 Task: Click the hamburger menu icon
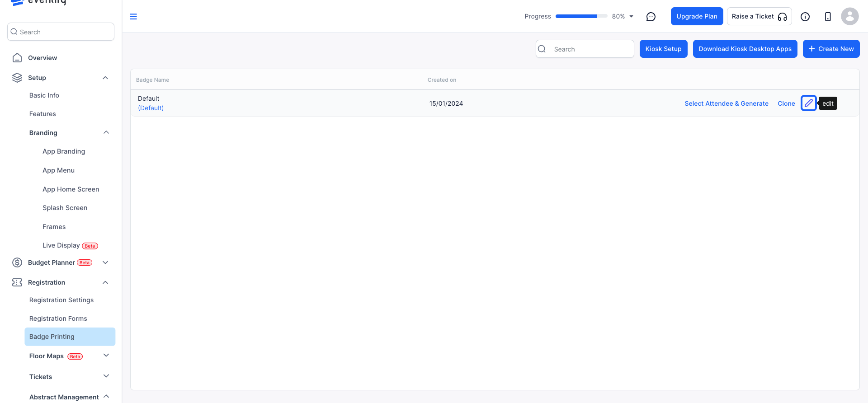[133, 17]
